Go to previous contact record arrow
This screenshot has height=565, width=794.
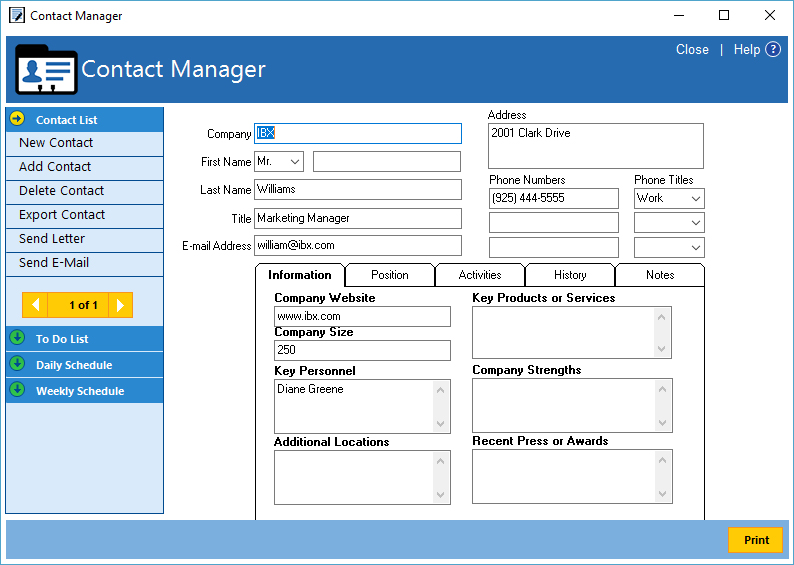pos(35,305)
